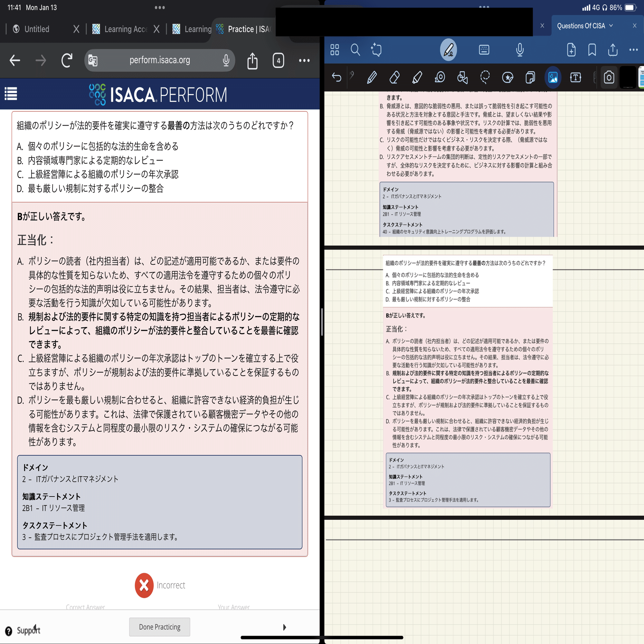Open the browser's three-dot overflow menu
This screenshot has height=644, width=644.
(304, 60)
